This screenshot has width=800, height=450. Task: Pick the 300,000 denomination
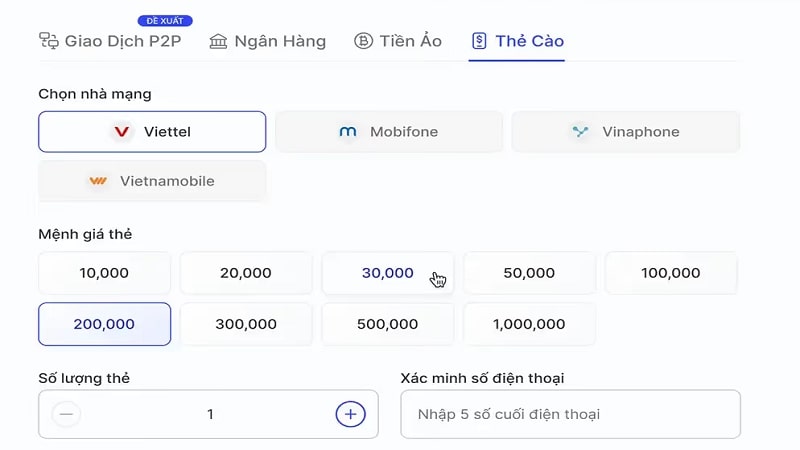click(246, 324)
